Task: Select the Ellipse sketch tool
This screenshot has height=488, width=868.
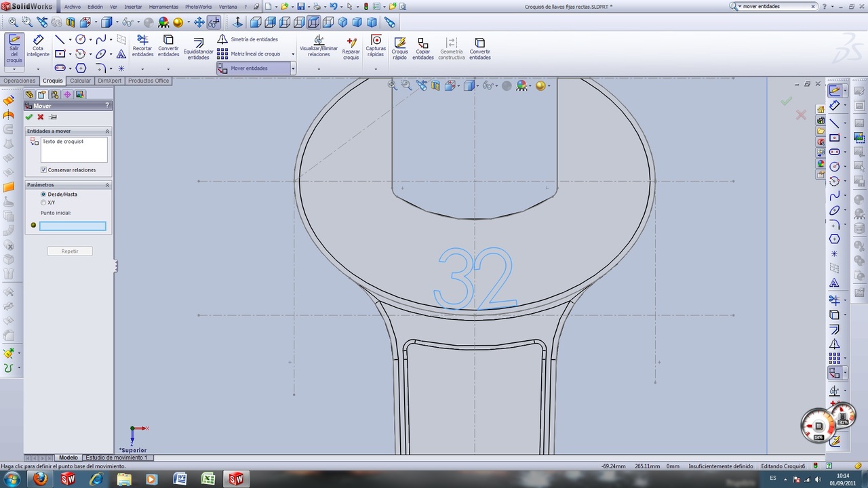Action: (101, 54)
